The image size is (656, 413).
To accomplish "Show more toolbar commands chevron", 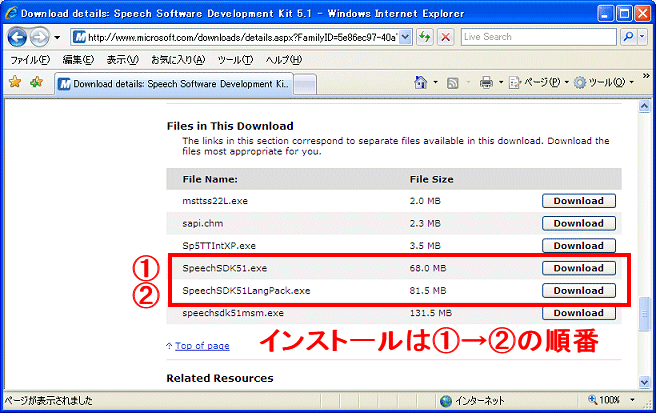I will [x=646, y=76].
